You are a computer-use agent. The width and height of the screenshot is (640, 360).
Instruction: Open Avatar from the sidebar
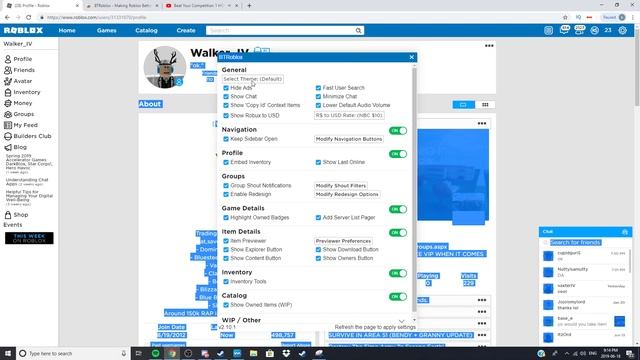pyautogui.click(x=18, y=81)
